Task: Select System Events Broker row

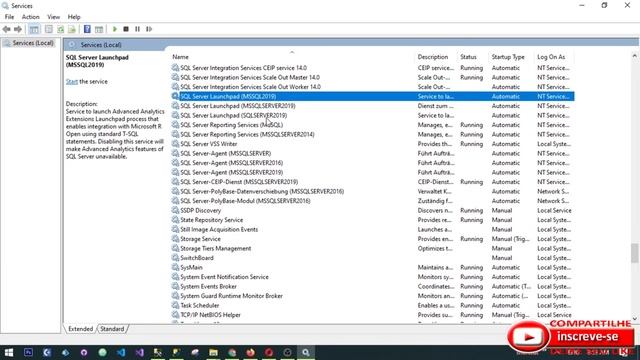Action: tap(372, 287)
